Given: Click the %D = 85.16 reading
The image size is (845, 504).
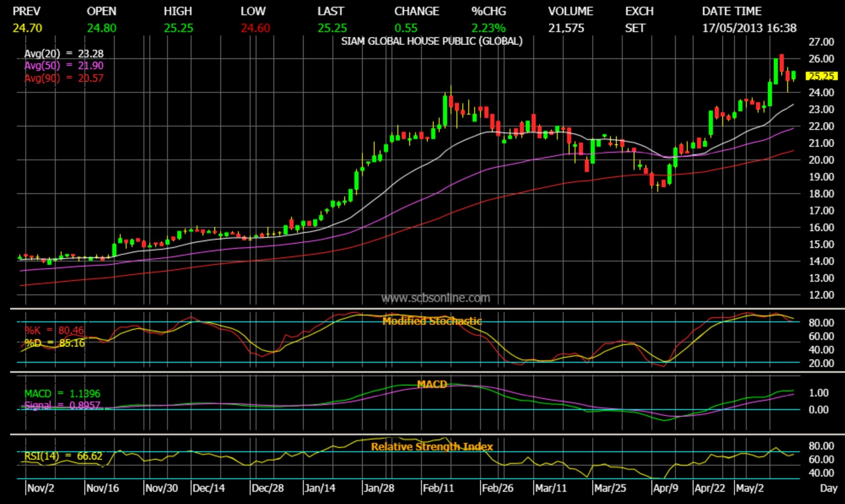Looking at the screenshot, I should 54,343.
